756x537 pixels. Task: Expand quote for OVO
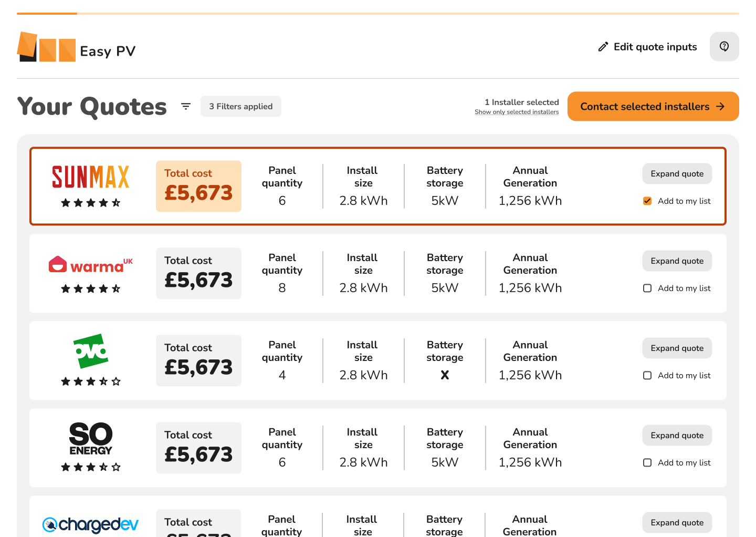(x=677, y=348)
